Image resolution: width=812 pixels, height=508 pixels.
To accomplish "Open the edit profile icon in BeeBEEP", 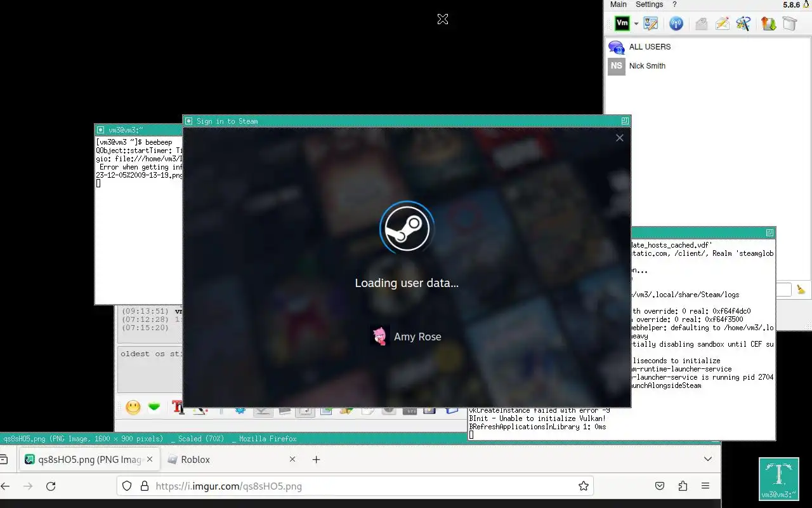I will [651, 23].
